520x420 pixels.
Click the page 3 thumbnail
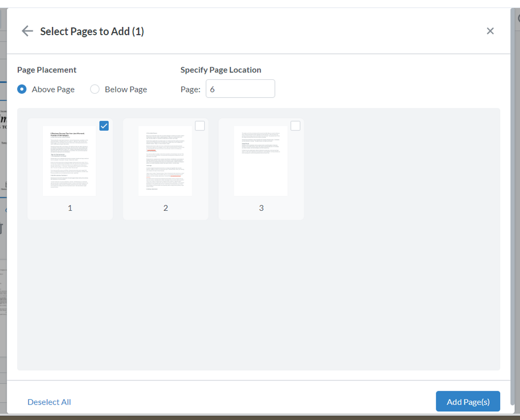(260, 160)
